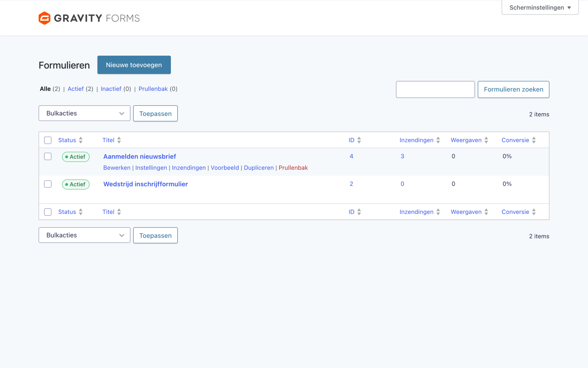This screenshot has height=368, width=588.
Task: Click sort arrows next to top Status header
Action: pyautogui.click(x=81, y=140)
